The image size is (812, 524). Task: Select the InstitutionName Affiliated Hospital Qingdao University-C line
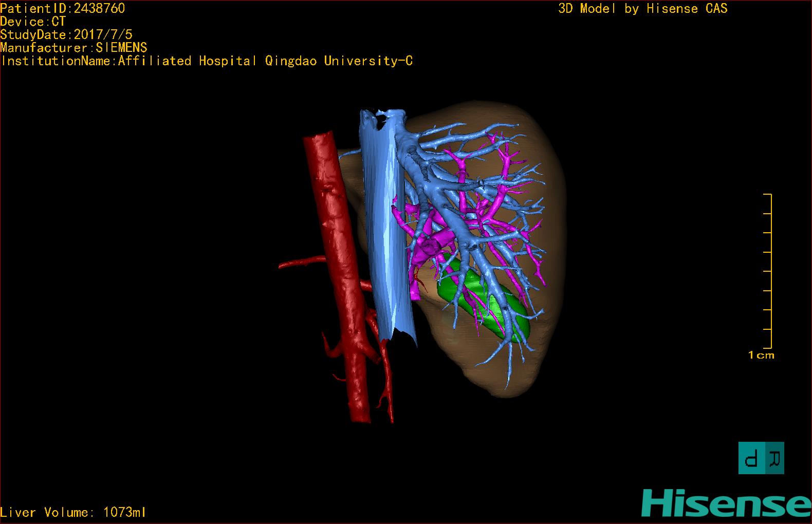[x=207, y=61]
